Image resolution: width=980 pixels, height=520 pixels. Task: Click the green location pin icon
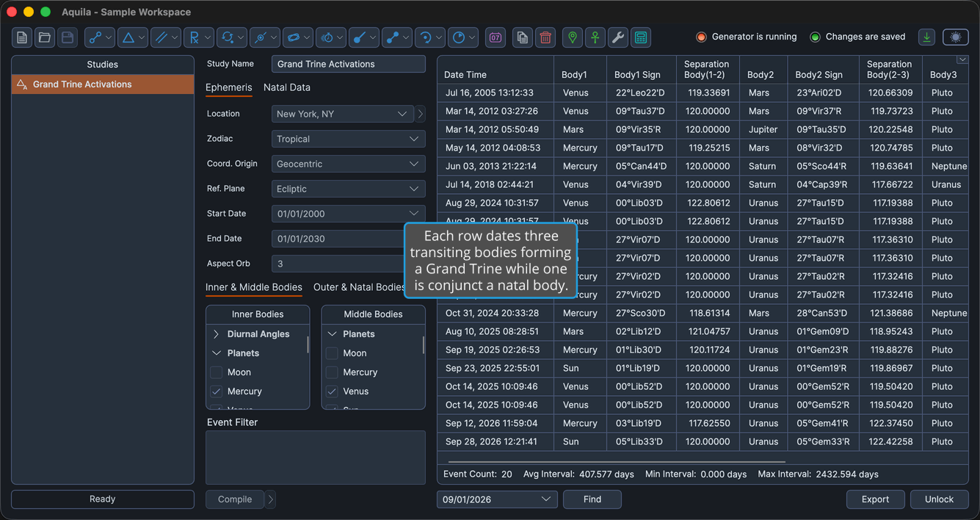573,37
